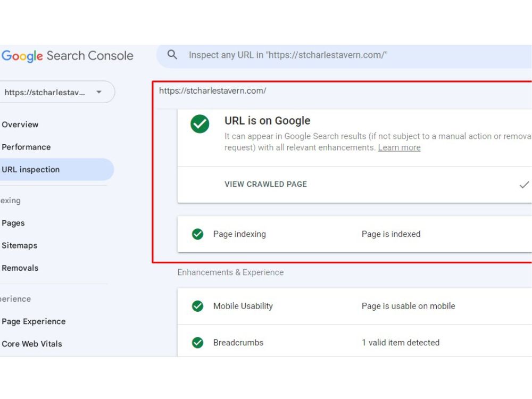Open Removals in the sidebar
Viewport: 532px width, 399px height.
(x=20, y=268)
